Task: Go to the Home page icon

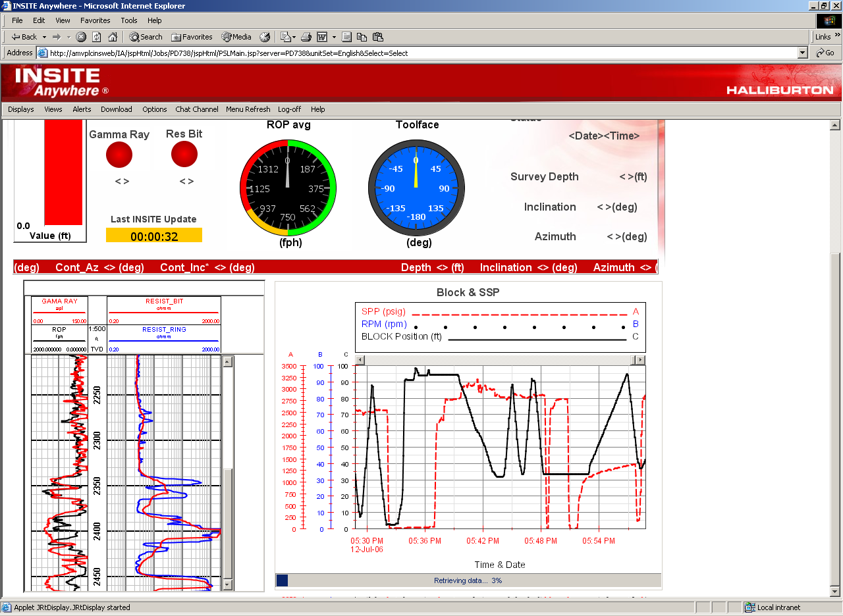Action: (113, 37)
